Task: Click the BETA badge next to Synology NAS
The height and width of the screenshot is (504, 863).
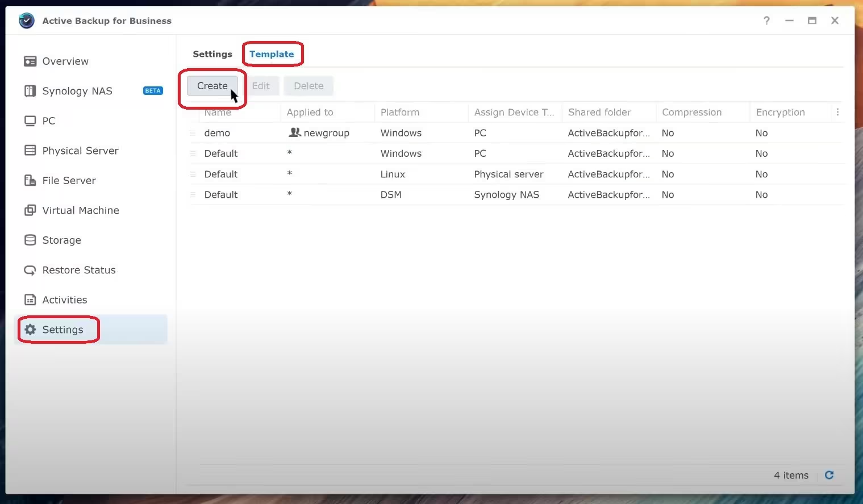Action: [x=153, y=91]
